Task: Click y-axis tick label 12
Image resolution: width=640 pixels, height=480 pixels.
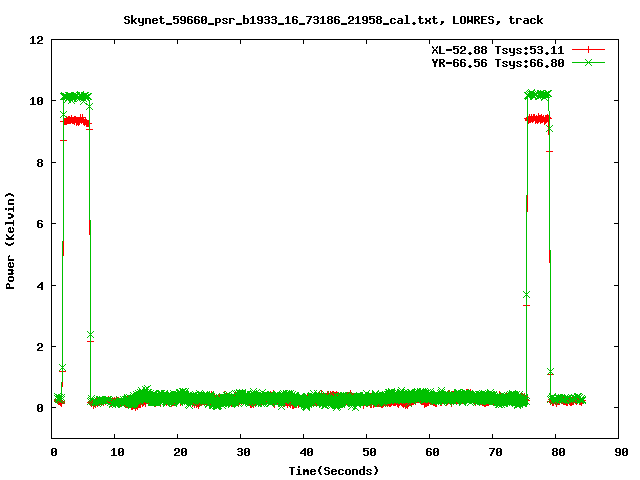Action: point(36,40)
